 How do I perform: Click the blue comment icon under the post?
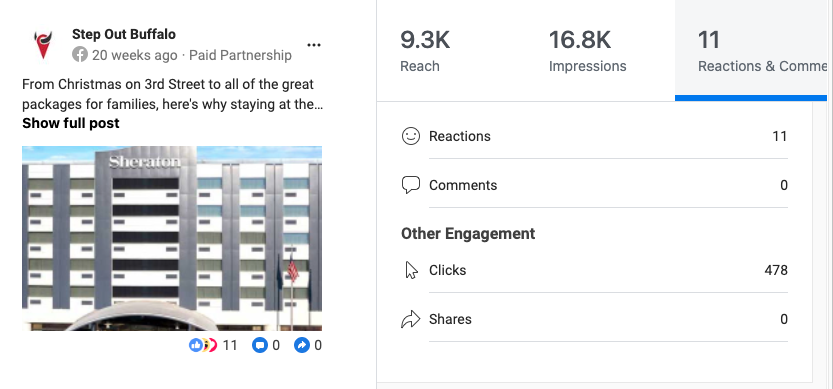(259, 345)
